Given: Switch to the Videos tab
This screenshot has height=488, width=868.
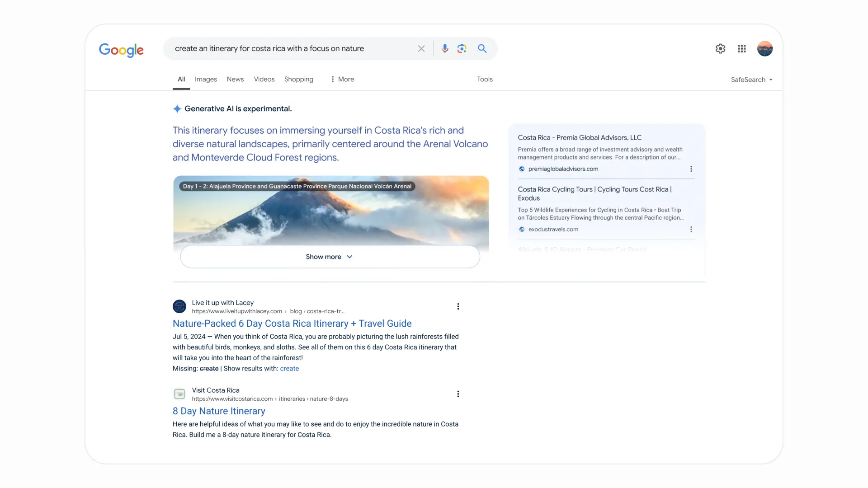Looking at the screenshot, I should tap(264, 79).
